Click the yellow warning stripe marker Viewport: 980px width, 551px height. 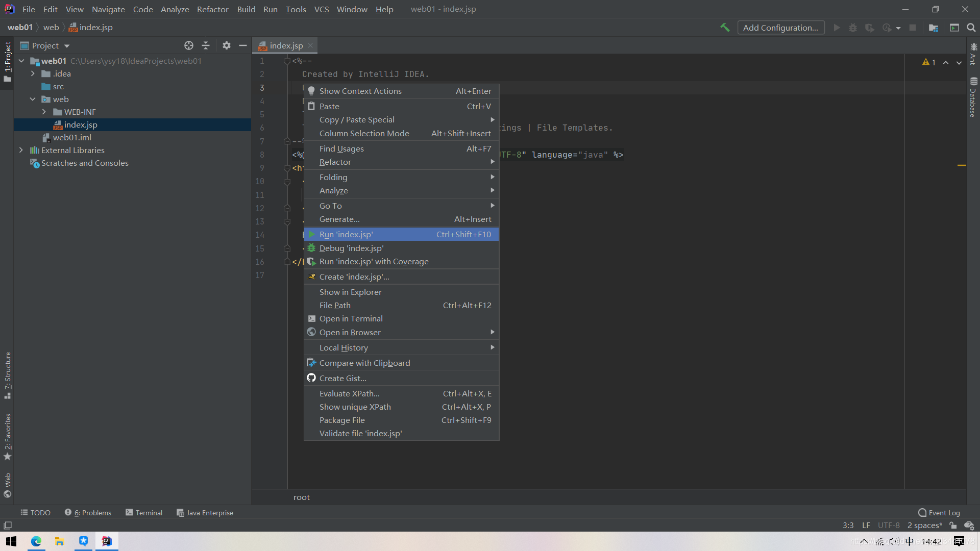click(962, 165)
